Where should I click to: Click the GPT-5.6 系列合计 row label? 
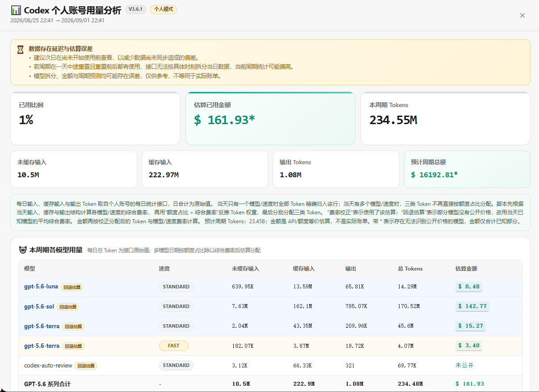pyautogui.click(x=47, y=384)
